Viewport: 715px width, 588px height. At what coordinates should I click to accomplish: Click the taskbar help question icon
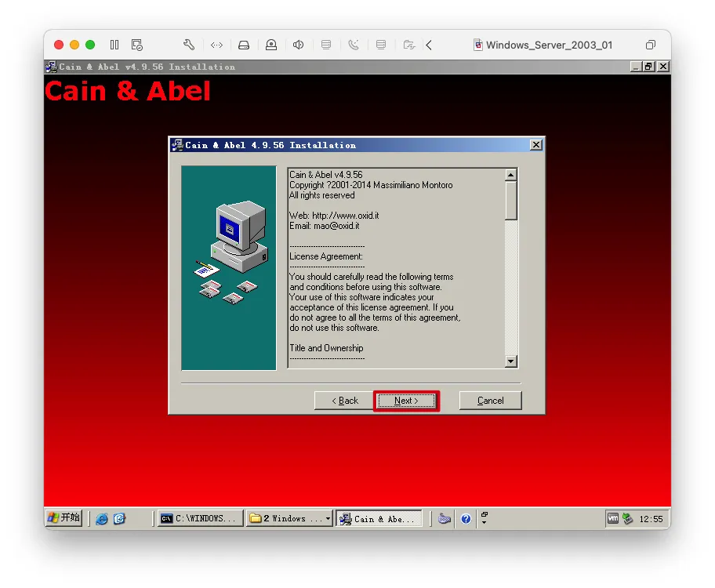tap(466, 519)
